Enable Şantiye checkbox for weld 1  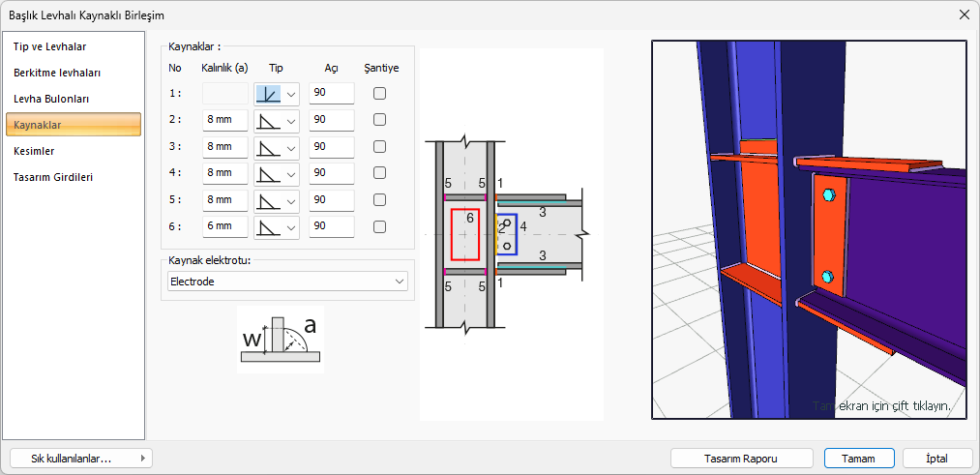coord(380,94)
